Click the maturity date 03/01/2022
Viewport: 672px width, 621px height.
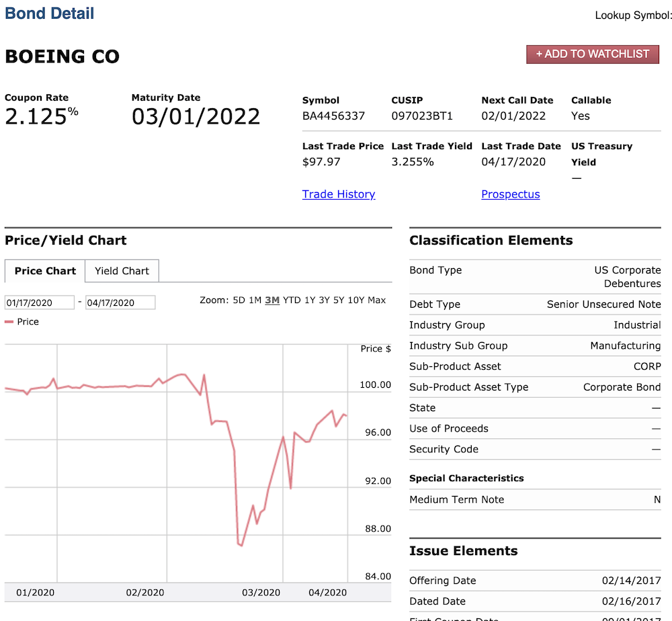tap(196, 116)
